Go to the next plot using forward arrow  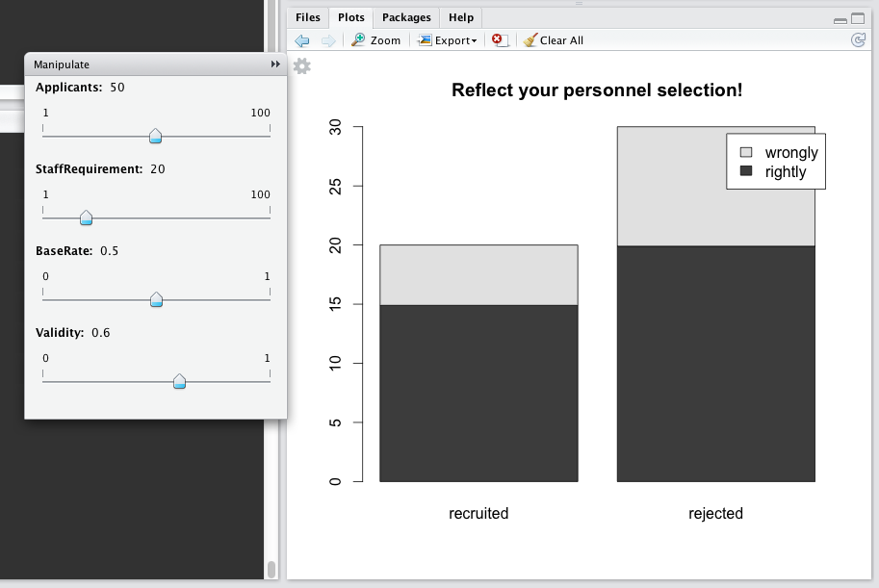(x=328, y=40)
